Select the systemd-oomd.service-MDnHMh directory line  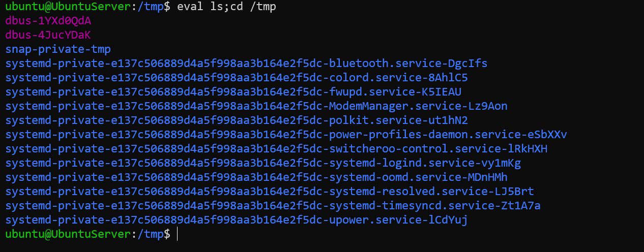[x=256, y=178]
